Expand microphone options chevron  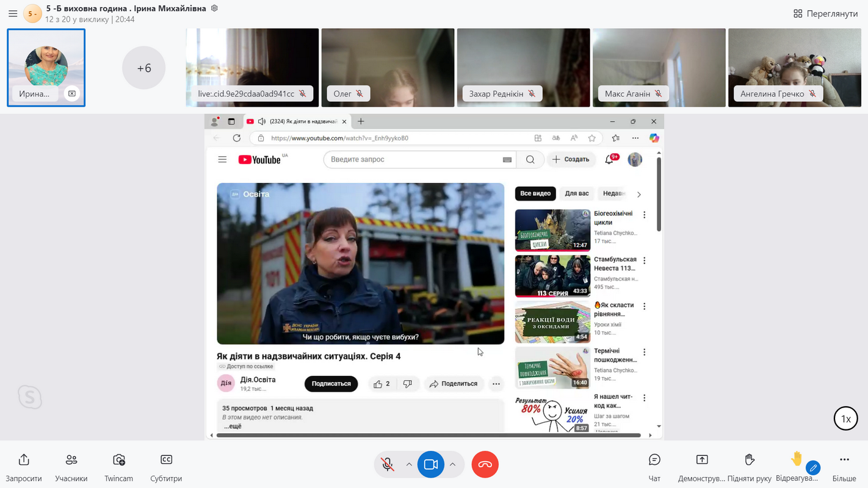click(x=408, y=465)
